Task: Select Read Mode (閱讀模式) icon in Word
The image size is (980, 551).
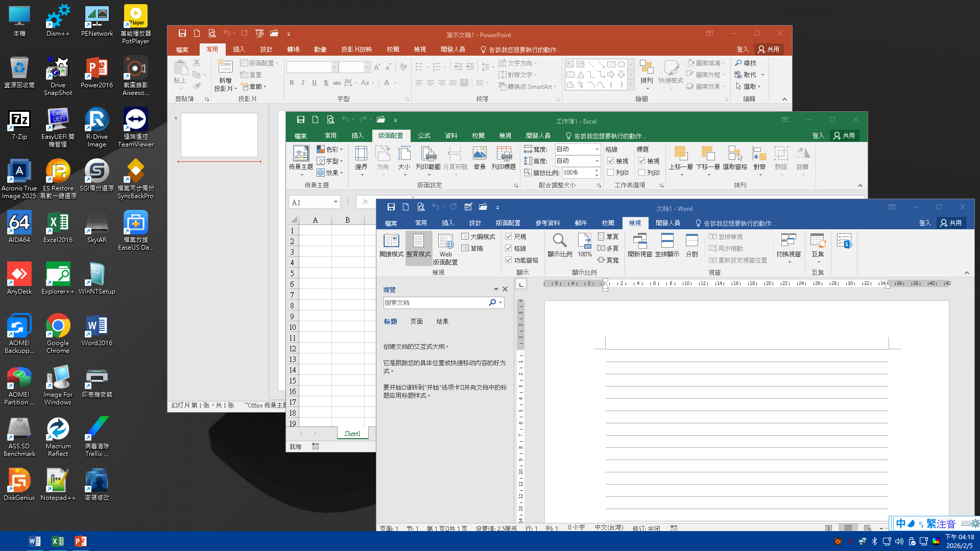Action: click(x=391, y=241)
